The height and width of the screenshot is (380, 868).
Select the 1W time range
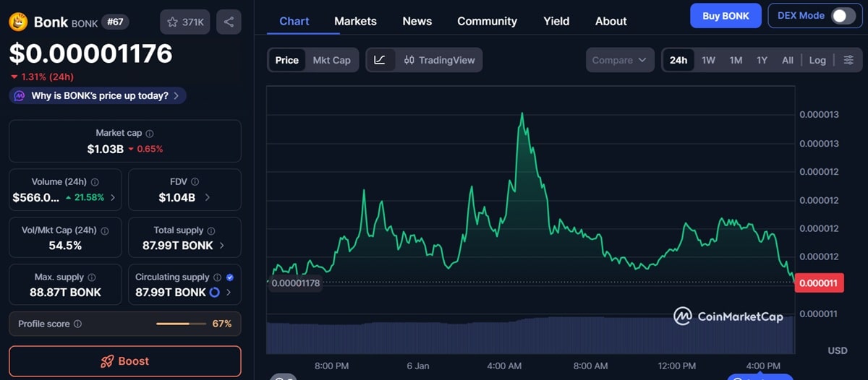[x=708, y=60]
